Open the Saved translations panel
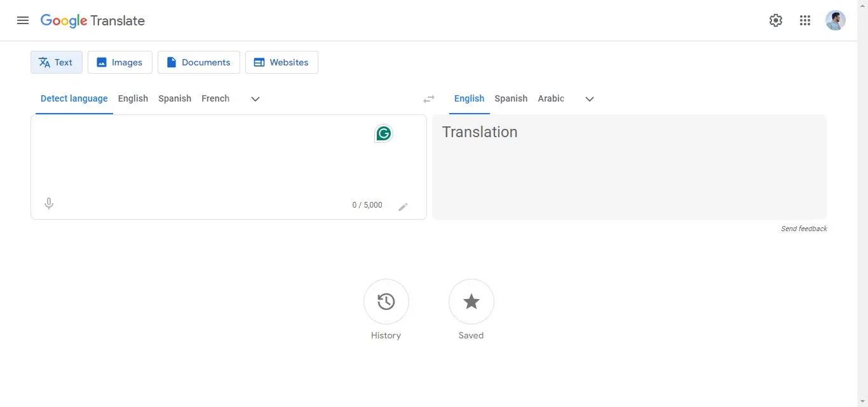The width and height of the screenshot is (868, 407). (471, 302)
